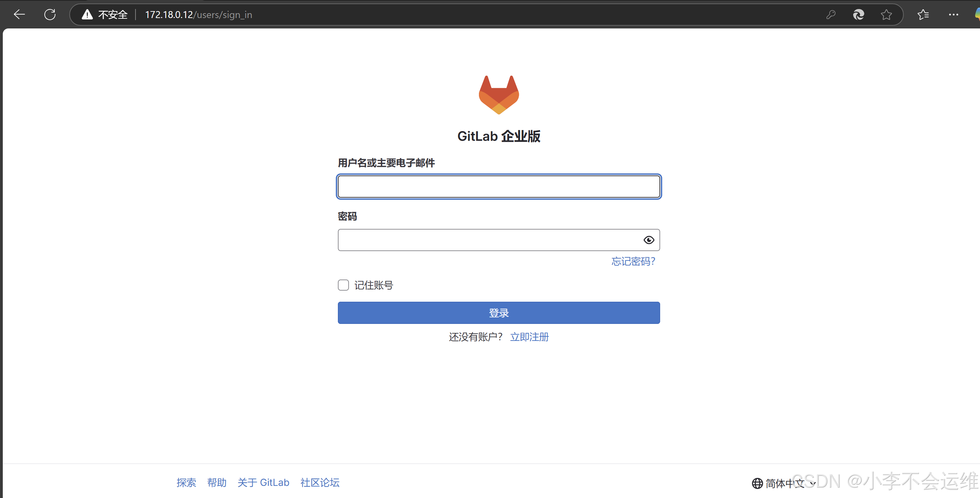Click the GitLab fox logo
Image resolution: width=980 pixels, height=498 pixels.
pyautogui.click(x=498, y=94)
